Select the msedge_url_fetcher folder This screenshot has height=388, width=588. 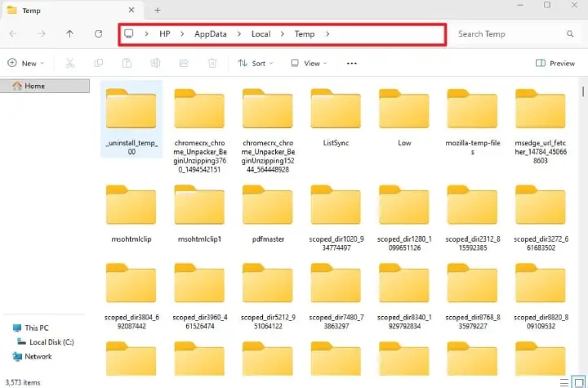coord(541,126)
